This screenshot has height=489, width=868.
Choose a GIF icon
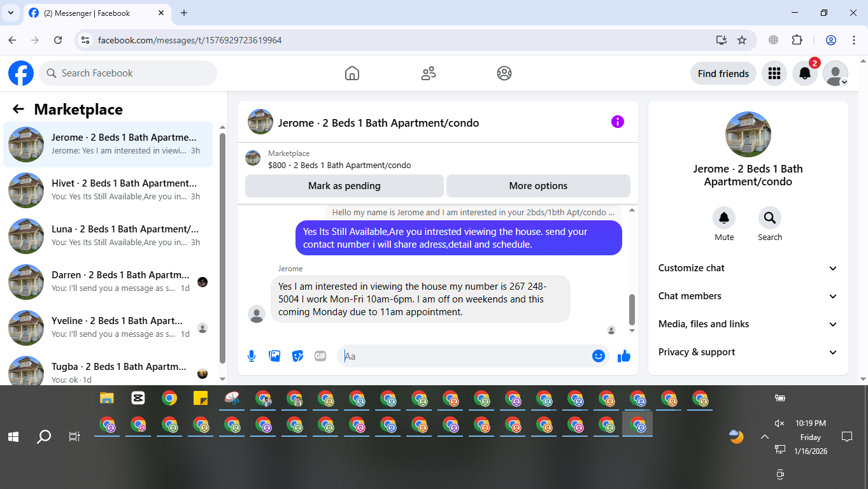coord(320,356)
